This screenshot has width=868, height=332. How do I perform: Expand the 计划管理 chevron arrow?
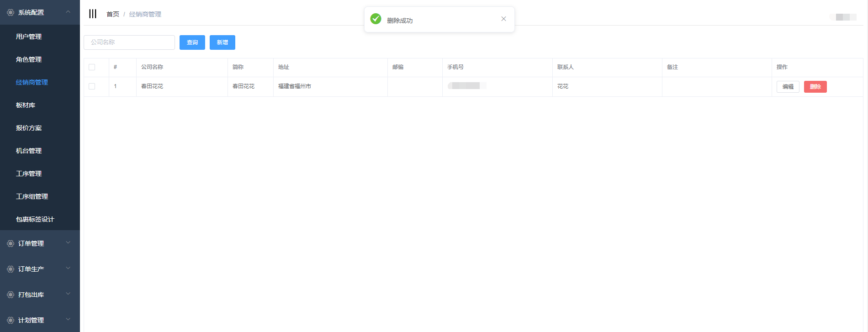point(68,320)
